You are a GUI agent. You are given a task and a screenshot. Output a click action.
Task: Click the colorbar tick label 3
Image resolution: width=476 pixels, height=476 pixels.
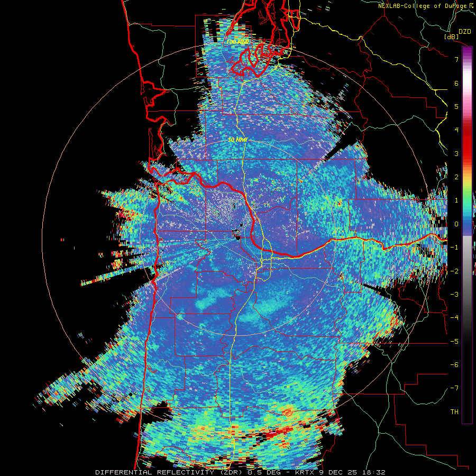click(x=456, y=153)
